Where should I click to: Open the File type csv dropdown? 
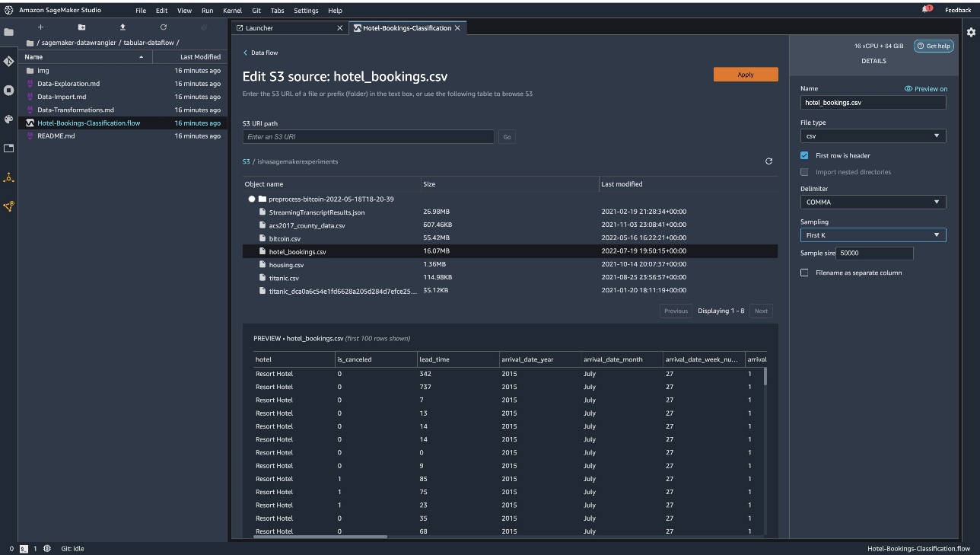[873, 136]
